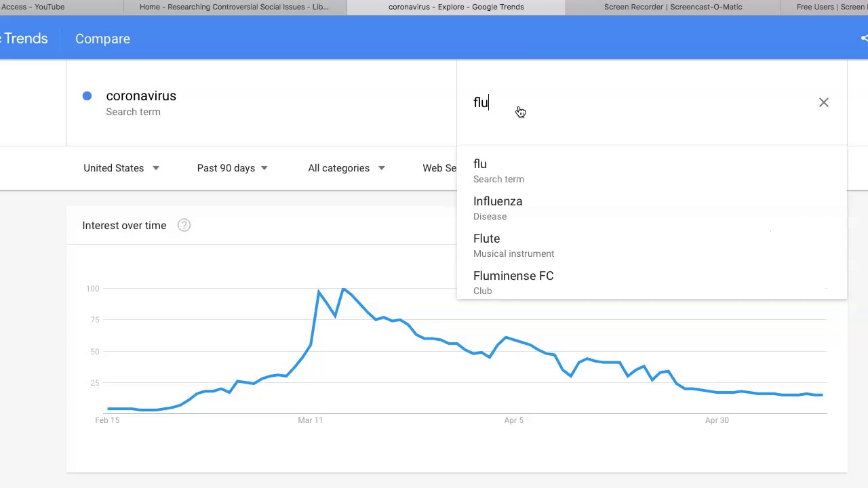Click the Google Trends logo link
Viewport: 868px width, 488px height.
tap(24, 39)
